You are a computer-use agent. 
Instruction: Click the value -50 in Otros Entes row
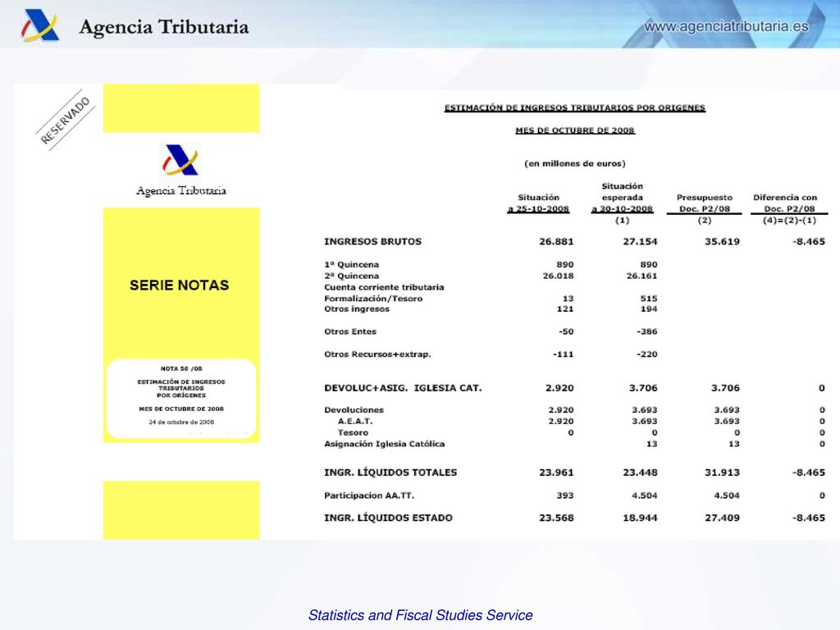(566, 331)
